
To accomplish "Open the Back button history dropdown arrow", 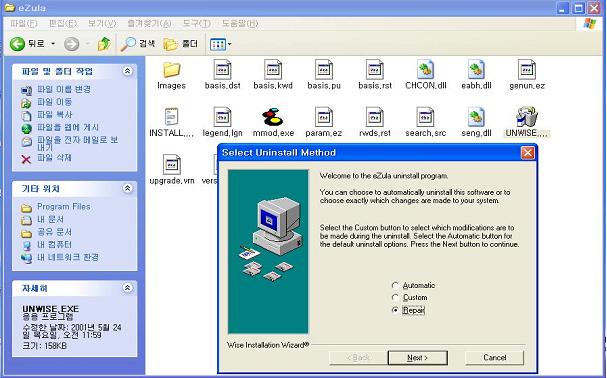I will pos(53,44).
